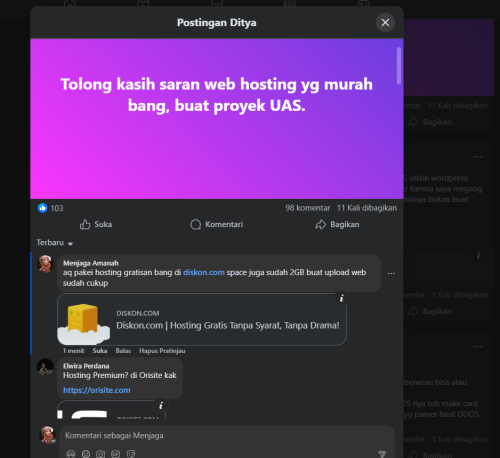
Task: Switch the commenting profile via the avatar arrow
Action: [x=53, y=441]
